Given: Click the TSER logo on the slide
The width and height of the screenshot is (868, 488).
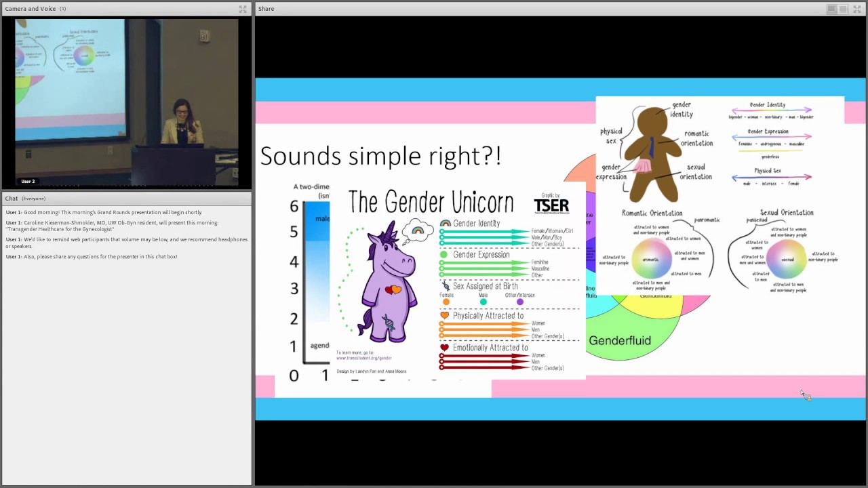Looking at the screenshot, I should click(551, 205).
